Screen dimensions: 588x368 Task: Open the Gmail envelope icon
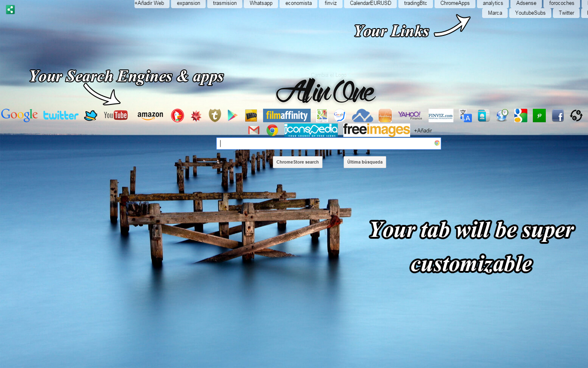tap(254, 130)
